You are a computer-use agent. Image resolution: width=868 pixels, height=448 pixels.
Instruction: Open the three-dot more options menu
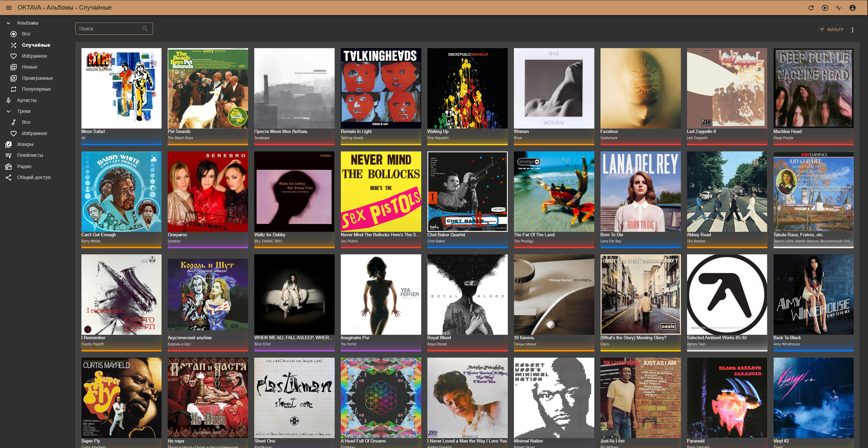852,30
